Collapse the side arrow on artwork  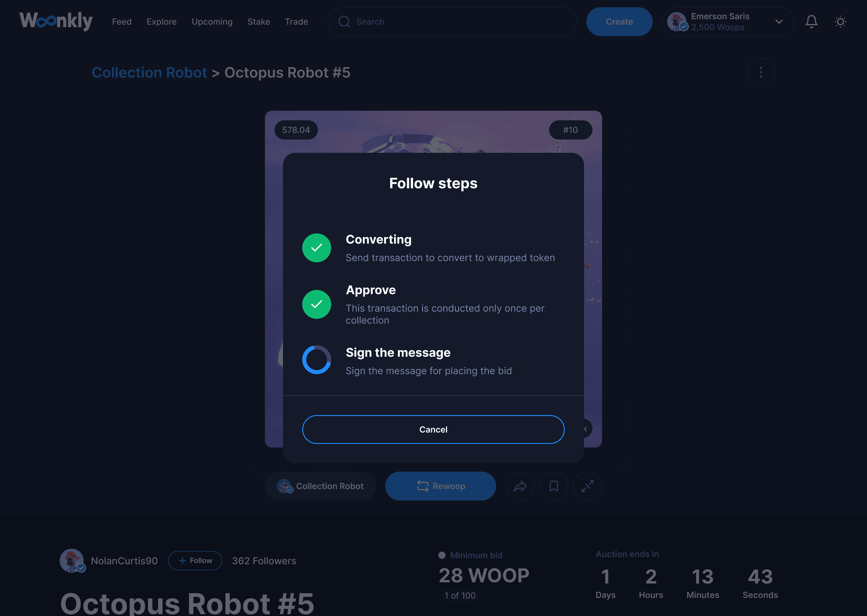click(586, 429)
